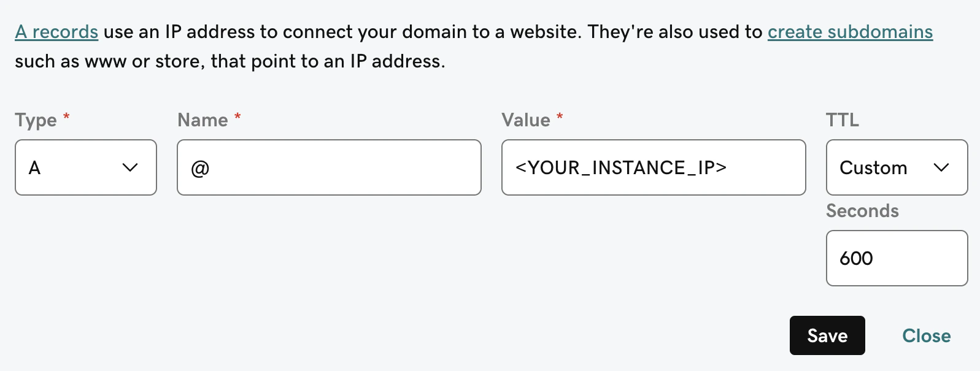Click the Seconds label under TTL
980x371 pixels.
point(862,210)
